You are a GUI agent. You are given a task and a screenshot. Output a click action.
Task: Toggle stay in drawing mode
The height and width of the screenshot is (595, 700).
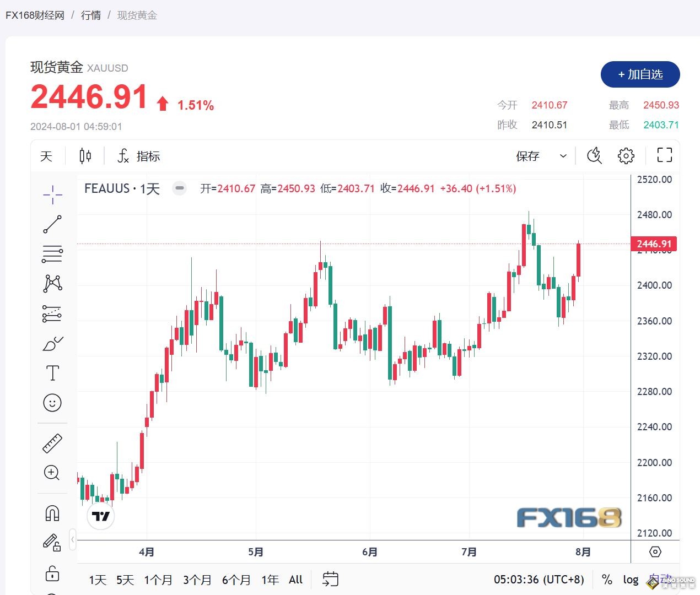[52, 543]
